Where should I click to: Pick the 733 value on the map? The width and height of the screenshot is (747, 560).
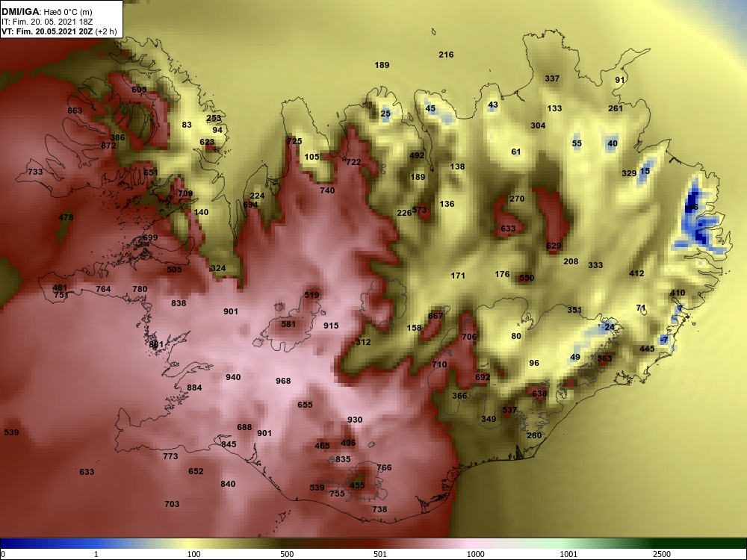35,172
